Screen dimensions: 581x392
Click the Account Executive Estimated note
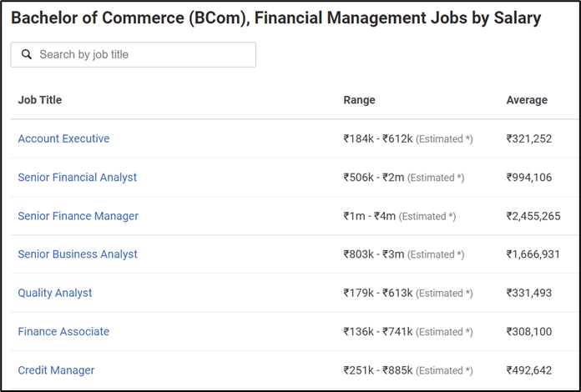[x=444, y=138]
